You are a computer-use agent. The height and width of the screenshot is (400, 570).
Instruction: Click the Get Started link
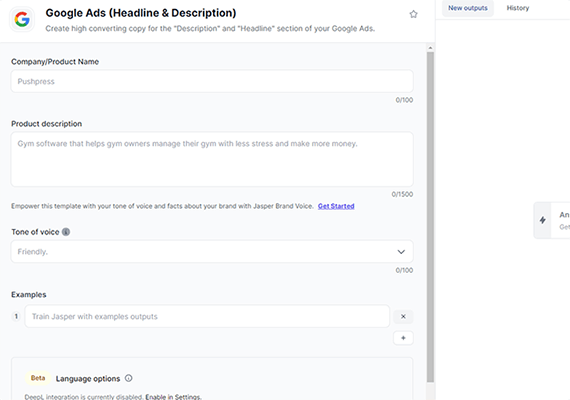point(336,206)
